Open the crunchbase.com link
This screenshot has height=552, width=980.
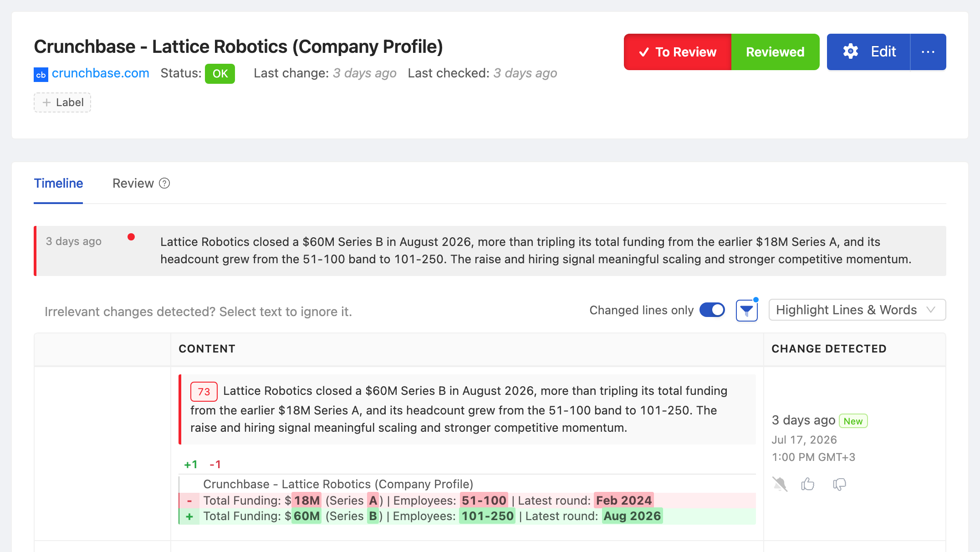(x=100, y=73)
